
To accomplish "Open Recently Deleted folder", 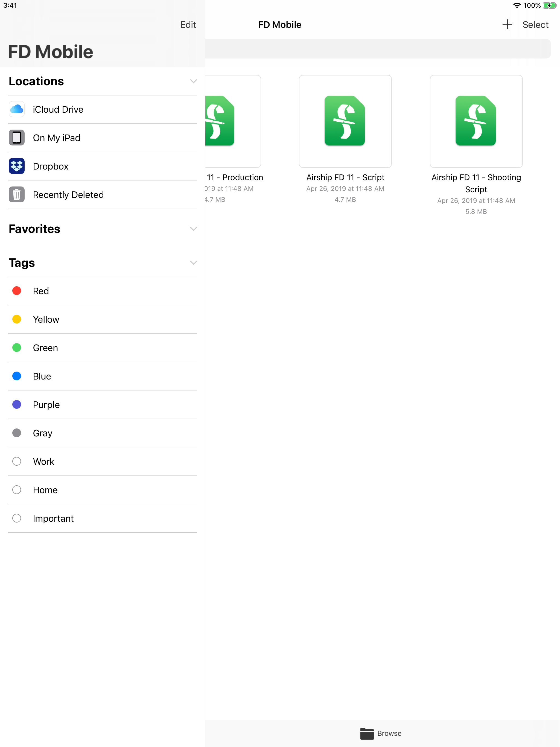I will pos(68,194).
